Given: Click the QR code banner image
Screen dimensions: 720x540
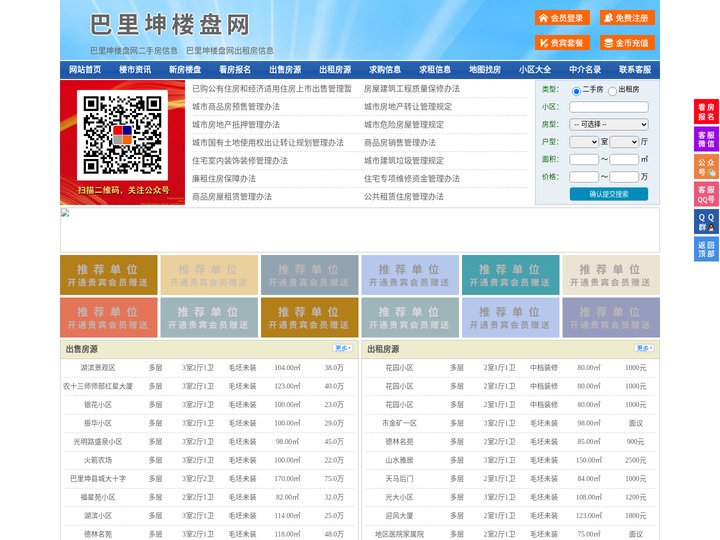Looking at the screenshot, I should (123, 142).
